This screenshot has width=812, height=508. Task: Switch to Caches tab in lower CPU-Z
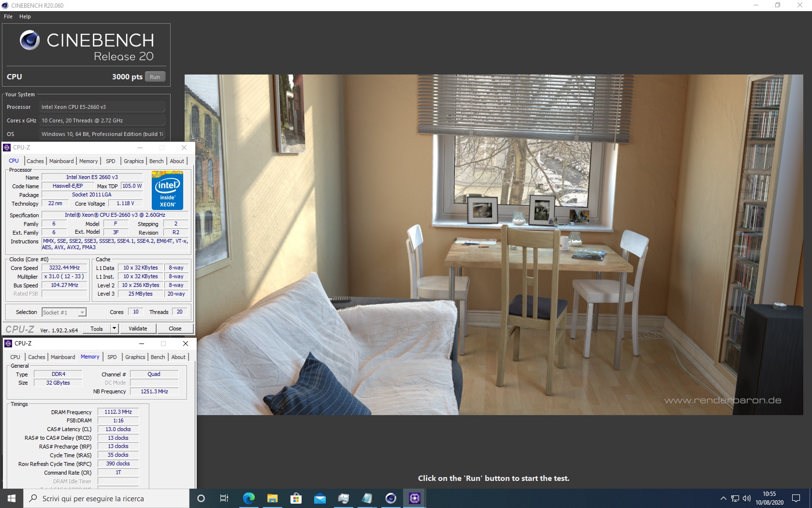pyautogui.click(x=37, y=357)
